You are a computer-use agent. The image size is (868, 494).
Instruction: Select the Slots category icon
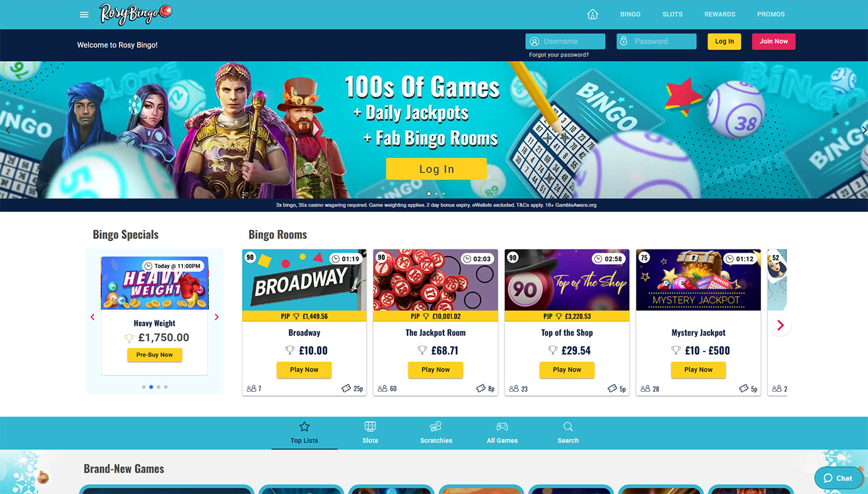(x=370, y=427)
